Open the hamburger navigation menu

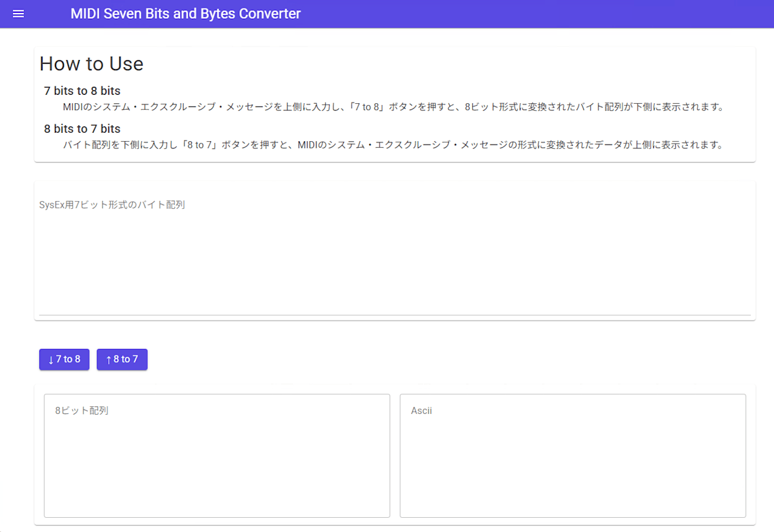coord(19,14)
